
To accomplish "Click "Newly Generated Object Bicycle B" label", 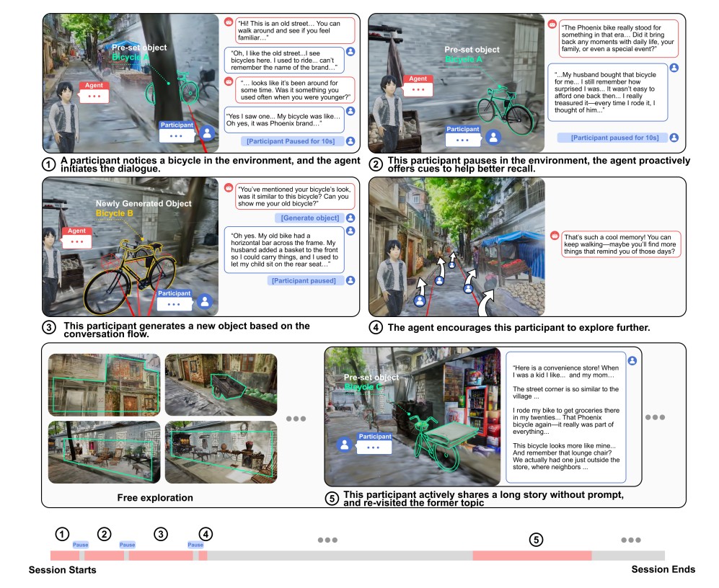I will pyautogui.click(x=144, y=208).
